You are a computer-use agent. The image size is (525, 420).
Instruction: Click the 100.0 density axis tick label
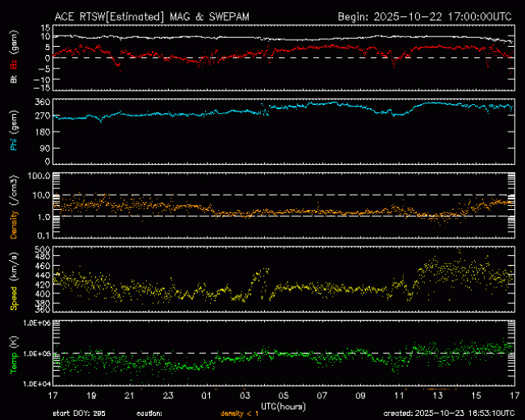coord(40,175)
